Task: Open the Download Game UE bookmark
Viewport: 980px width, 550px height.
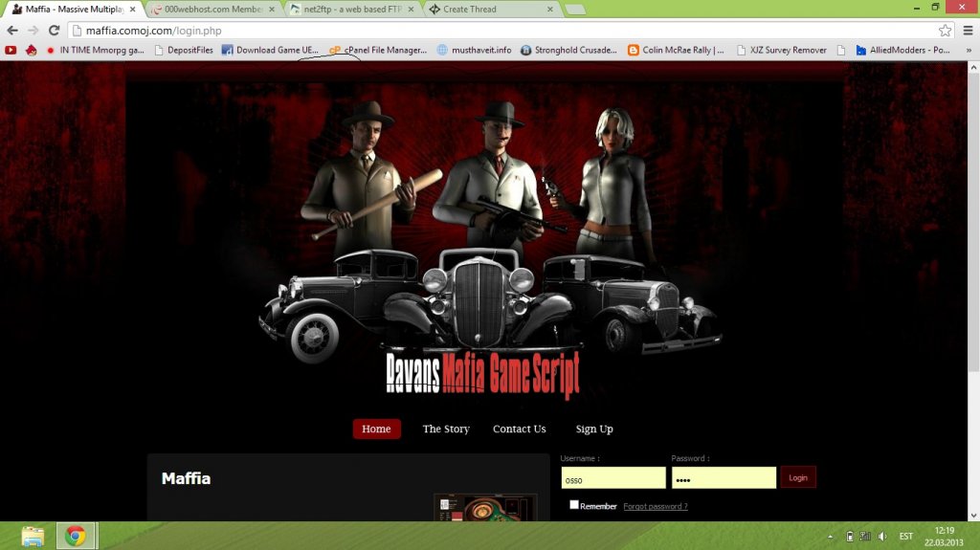Action: [x=271, y=50]
